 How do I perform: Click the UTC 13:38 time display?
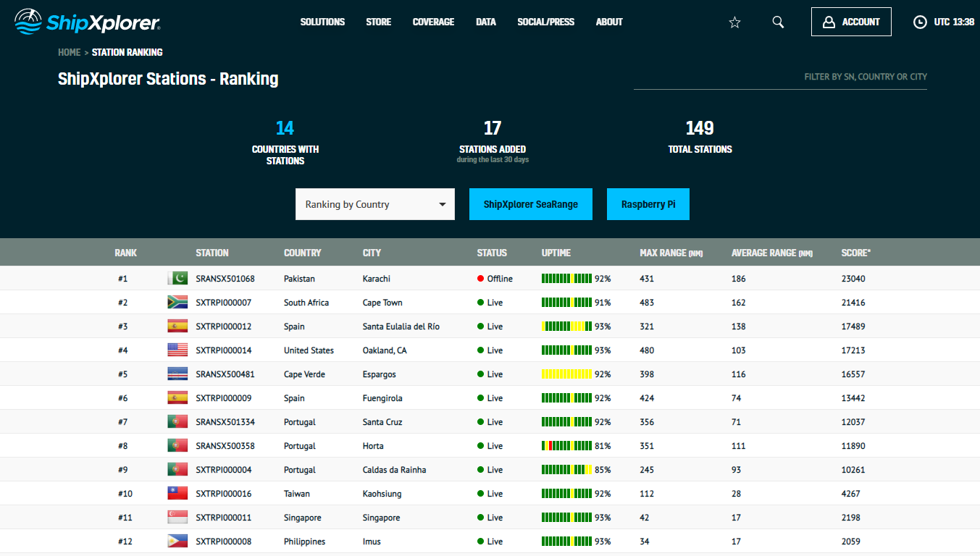point(954,22)
